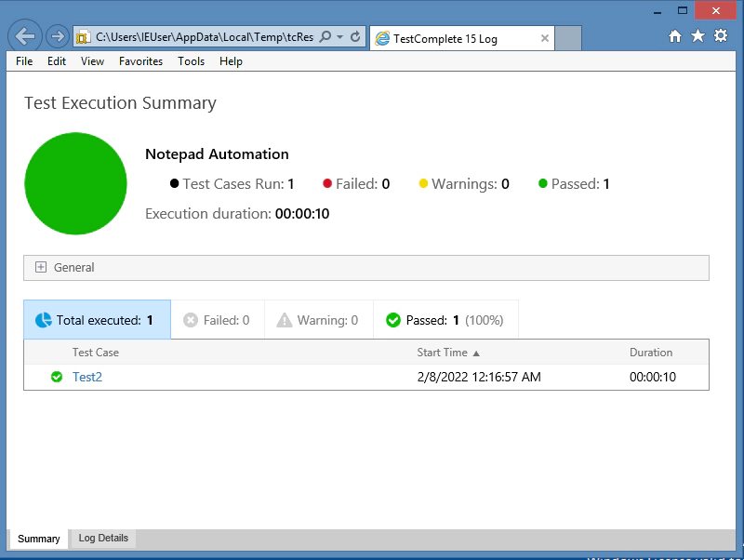
Task: Open the address bar dropdown arrow
Action: coord(340,37)
